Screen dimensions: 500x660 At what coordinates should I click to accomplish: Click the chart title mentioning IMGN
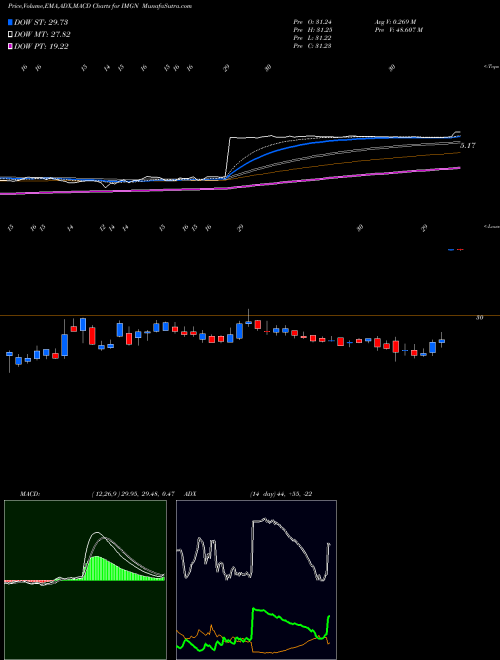tap(100, 6)
